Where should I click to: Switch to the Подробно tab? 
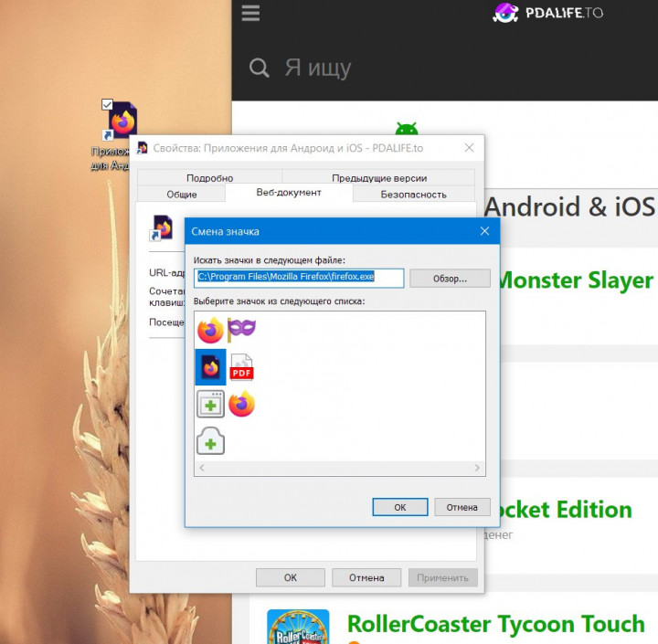pos(209,178)
